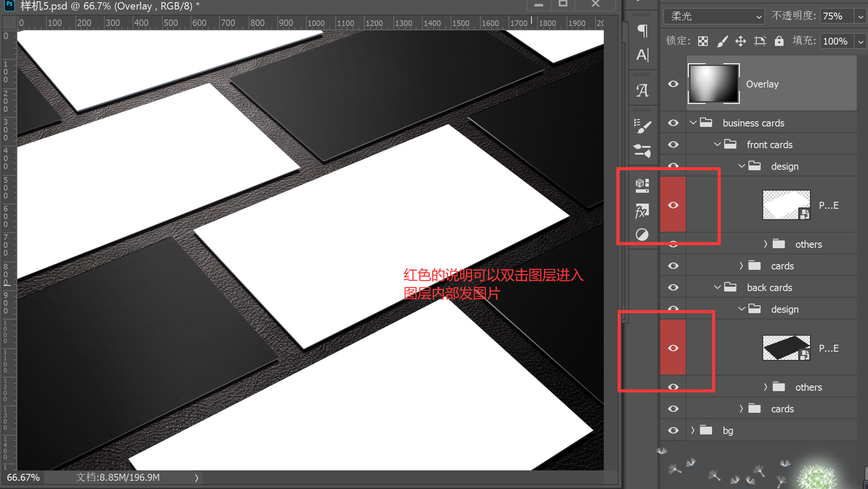Hide the business cards group

[673, 123]
